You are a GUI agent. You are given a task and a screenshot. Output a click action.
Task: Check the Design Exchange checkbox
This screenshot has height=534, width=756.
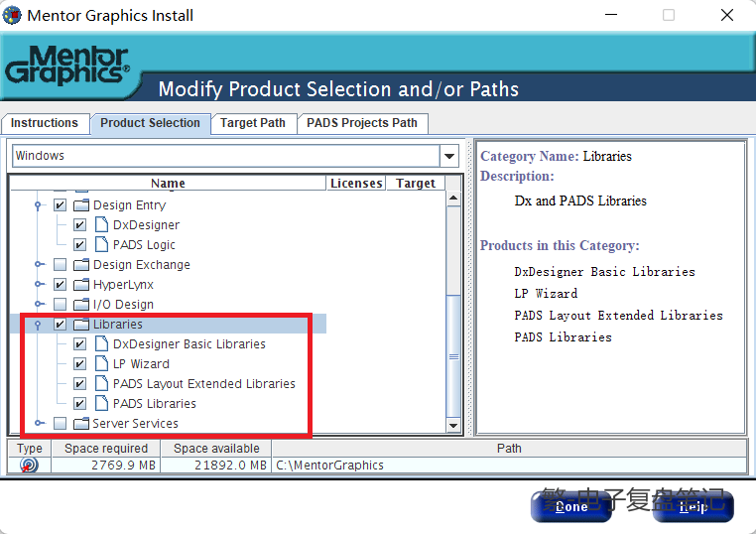(60, 264)
